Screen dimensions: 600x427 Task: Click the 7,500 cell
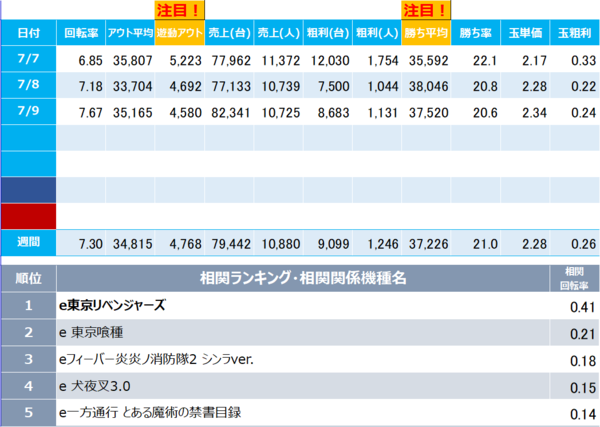(x=328, y=86)
